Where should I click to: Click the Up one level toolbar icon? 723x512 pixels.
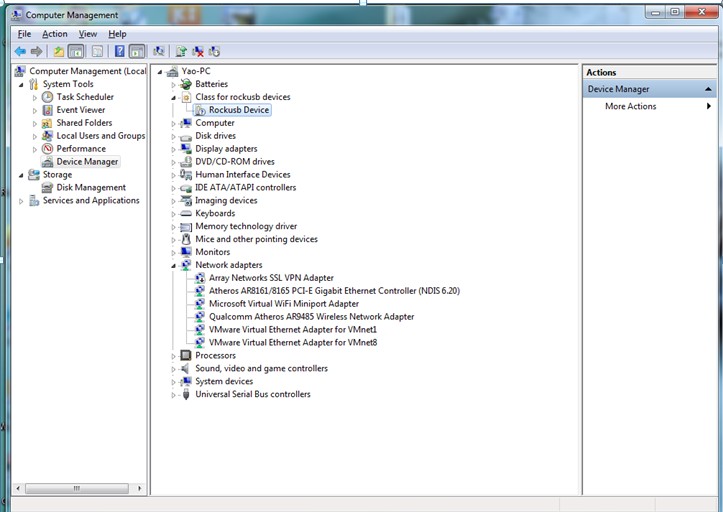click(x=59, y=51)
